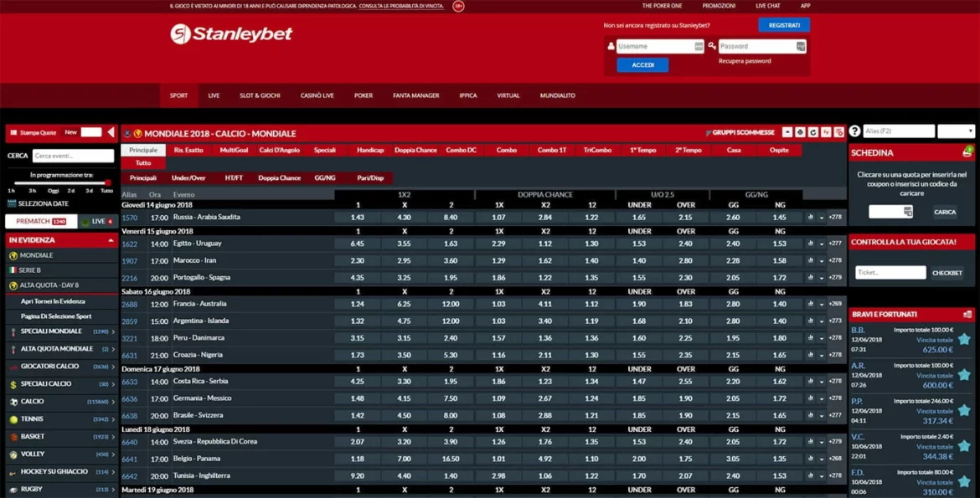980x498 pixels.
Task: Collapse the left sidebar with arrow icon
Action: coord(111,132)
